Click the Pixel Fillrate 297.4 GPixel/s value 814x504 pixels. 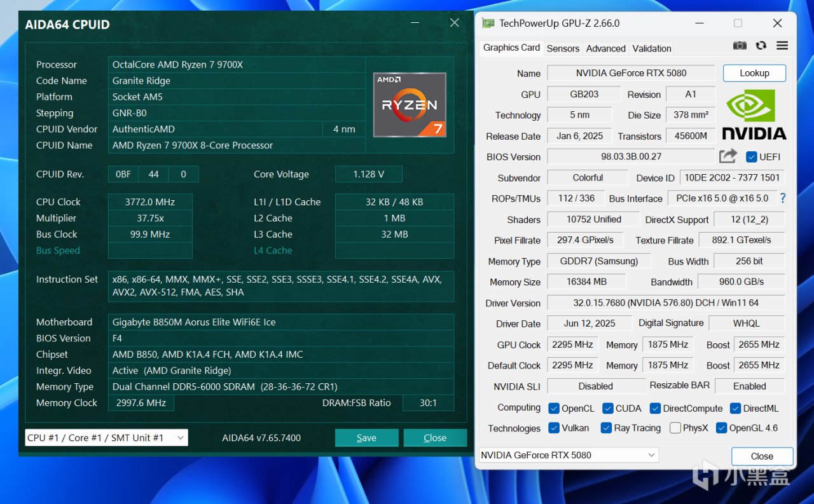(x=585, y=240)
